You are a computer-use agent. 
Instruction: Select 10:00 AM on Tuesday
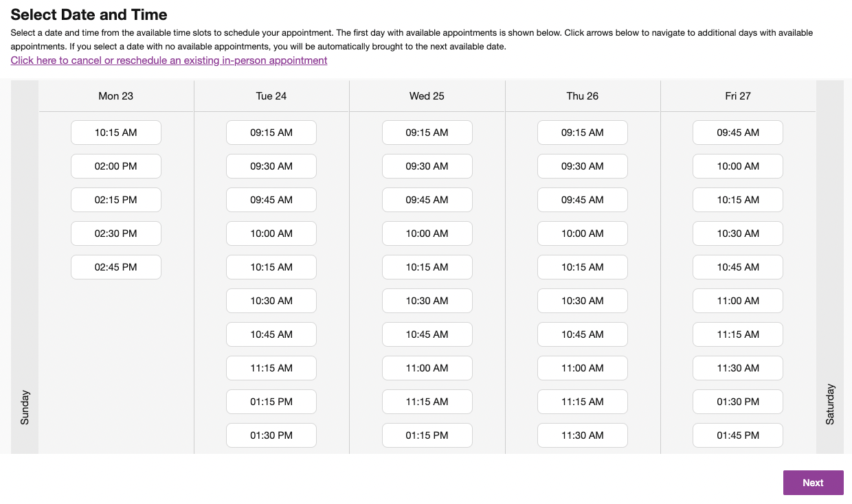click(271, 233)
